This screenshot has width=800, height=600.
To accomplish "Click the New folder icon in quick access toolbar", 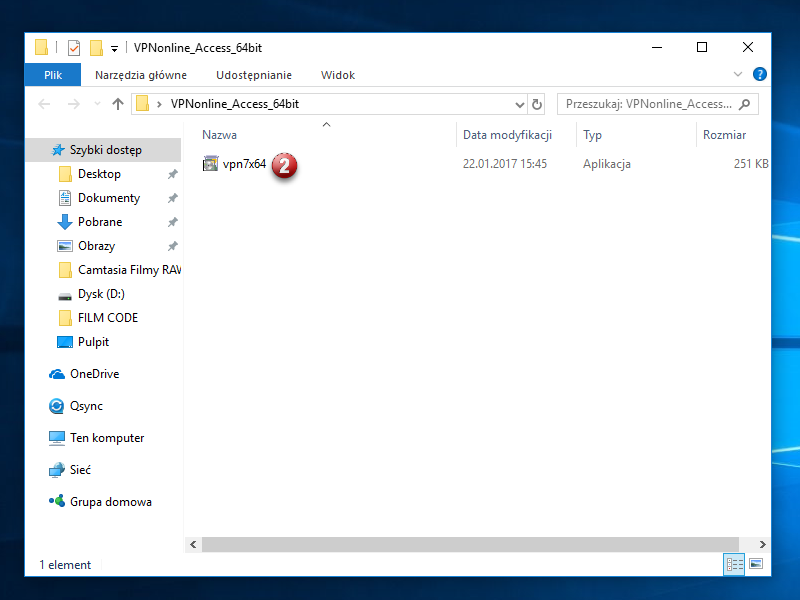I will [x=96, y=48].
